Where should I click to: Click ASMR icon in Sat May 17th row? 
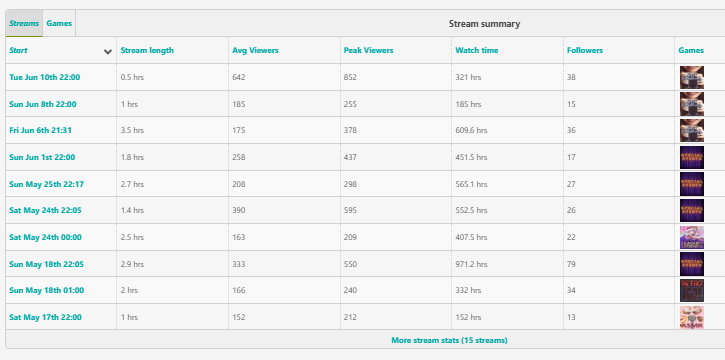[x=692, y=317]
